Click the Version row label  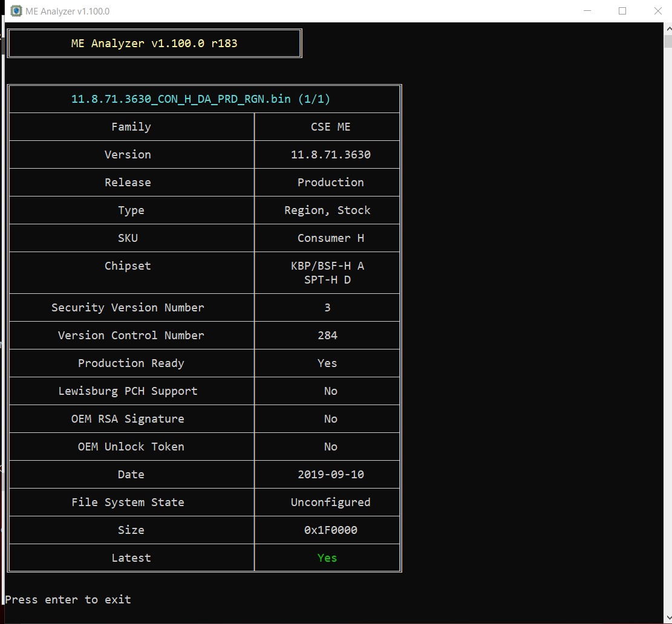click(x=128, y=155)
